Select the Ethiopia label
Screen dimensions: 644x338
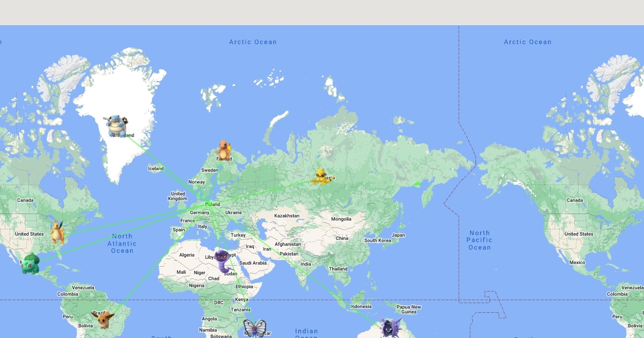[244, 286]
